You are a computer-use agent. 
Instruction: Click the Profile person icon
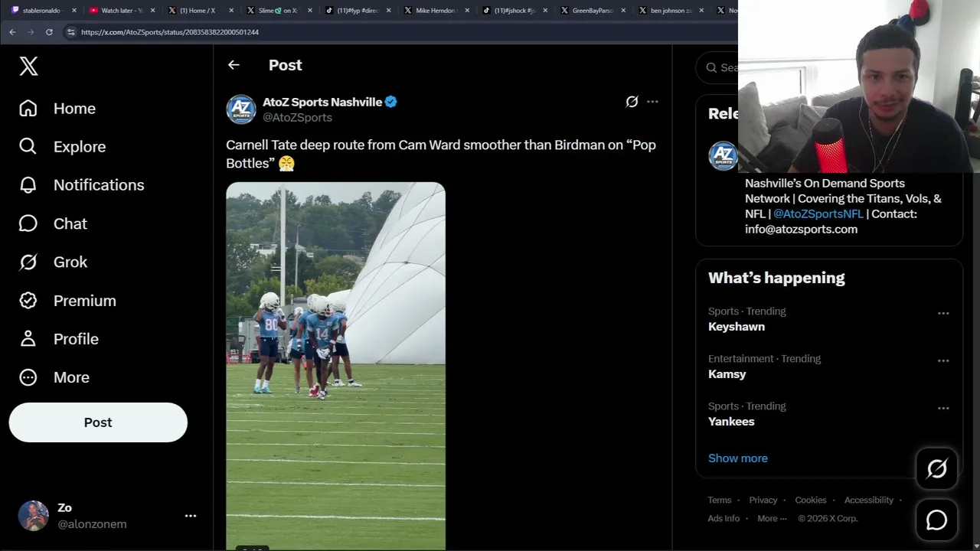click(x=28, y=339)
